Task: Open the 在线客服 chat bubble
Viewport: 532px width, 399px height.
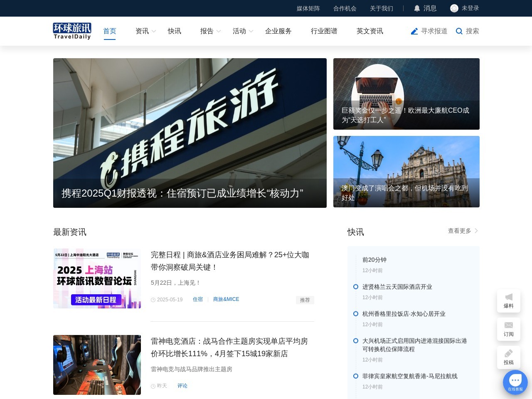Action: pos(515,382)
